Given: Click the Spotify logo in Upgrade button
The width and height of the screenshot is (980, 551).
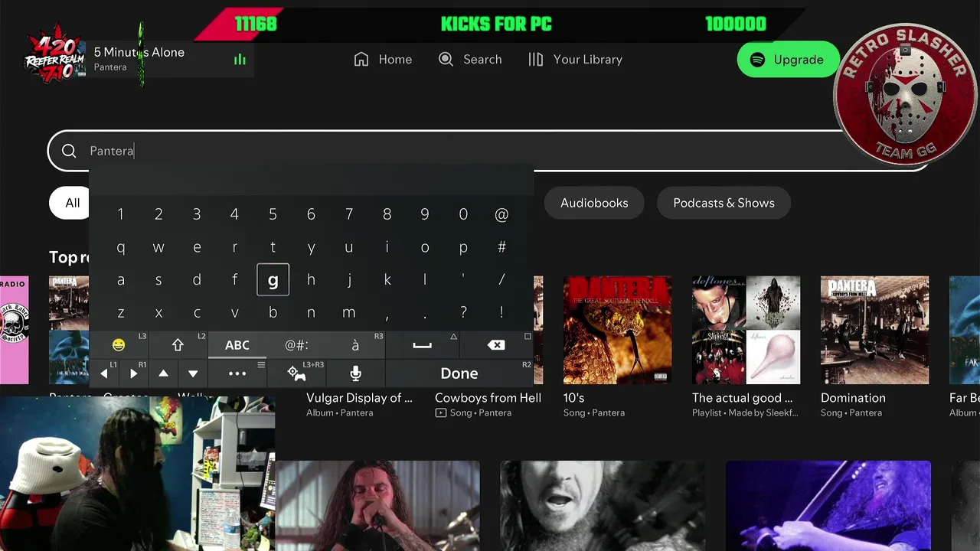Looking at the screenshot, I should click(x=758, y=60).
